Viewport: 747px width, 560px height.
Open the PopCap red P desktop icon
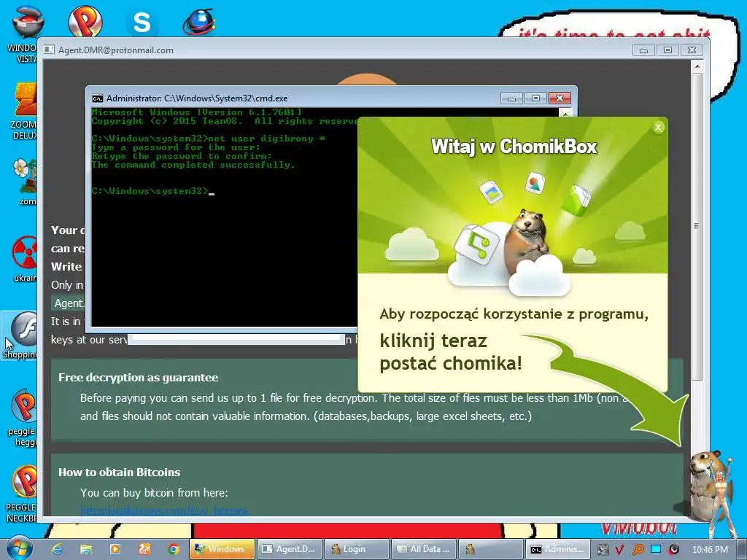coord(85,21)
